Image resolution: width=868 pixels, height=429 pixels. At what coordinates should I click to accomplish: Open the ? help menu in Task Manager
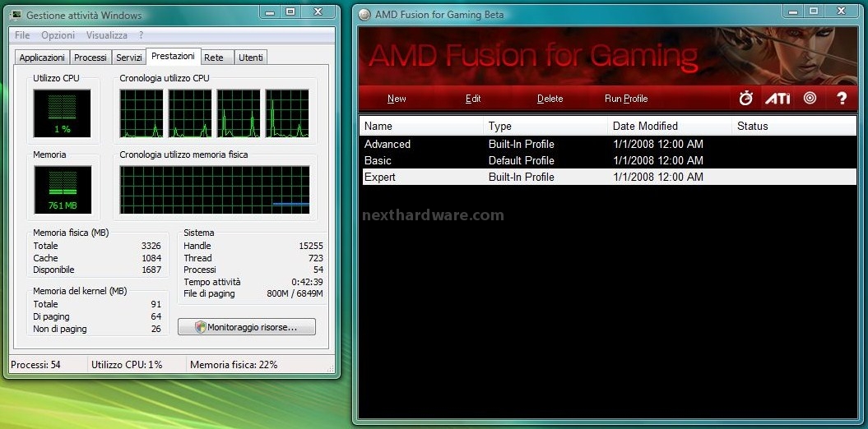point(142,35)
